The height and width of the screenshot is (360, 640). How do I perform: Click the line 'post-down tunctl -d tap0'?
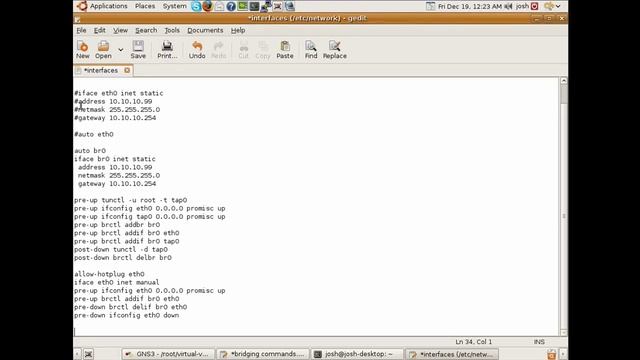pos(121,249)
